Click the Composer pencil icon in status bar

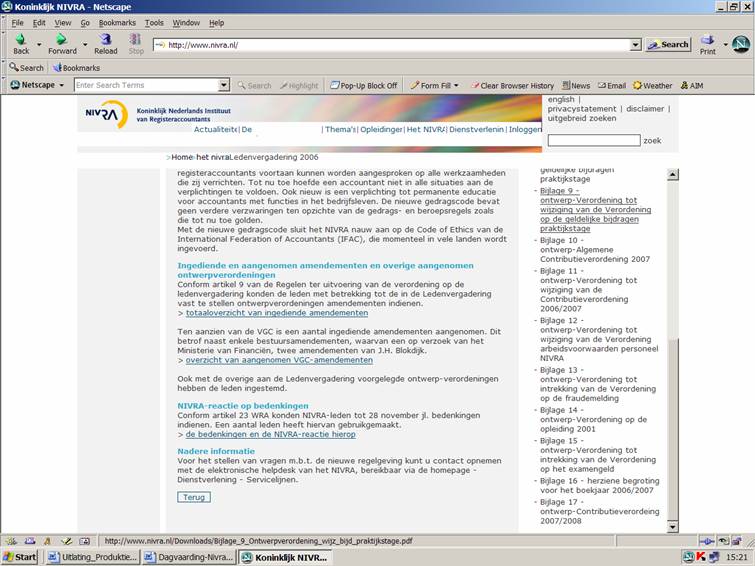(x=66, y=541)
